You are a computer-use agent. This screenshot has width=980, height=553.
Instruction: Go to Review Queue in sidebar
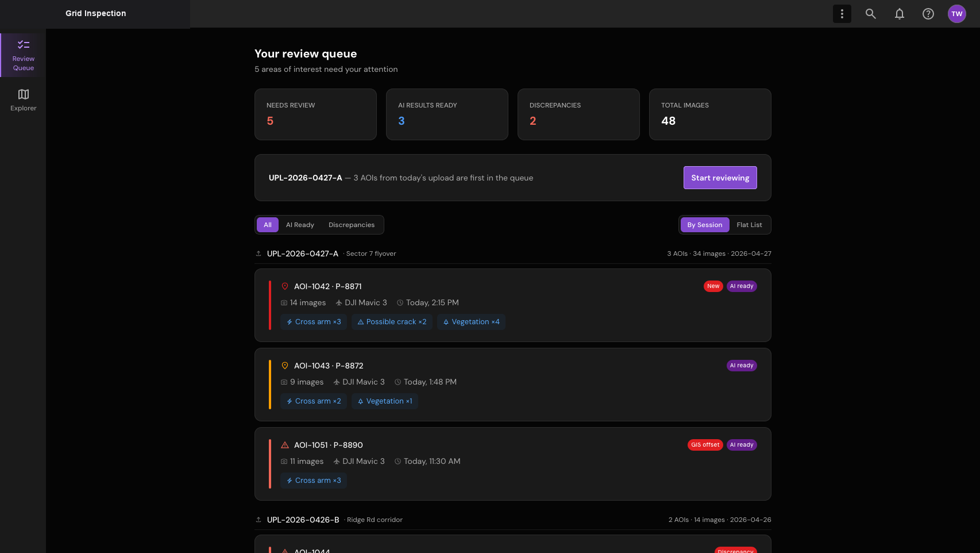pyautogui.click(x=24, y=55)
